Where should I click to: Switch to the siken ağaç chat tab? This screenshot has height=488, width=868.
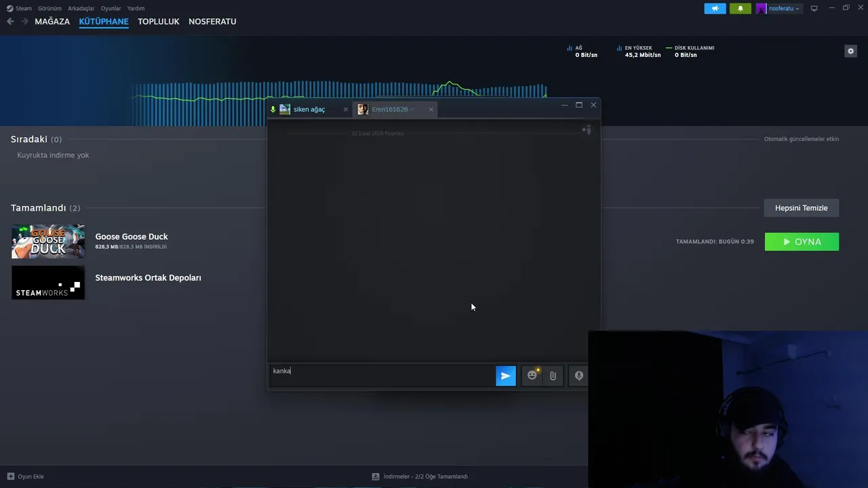click(309, 109)
